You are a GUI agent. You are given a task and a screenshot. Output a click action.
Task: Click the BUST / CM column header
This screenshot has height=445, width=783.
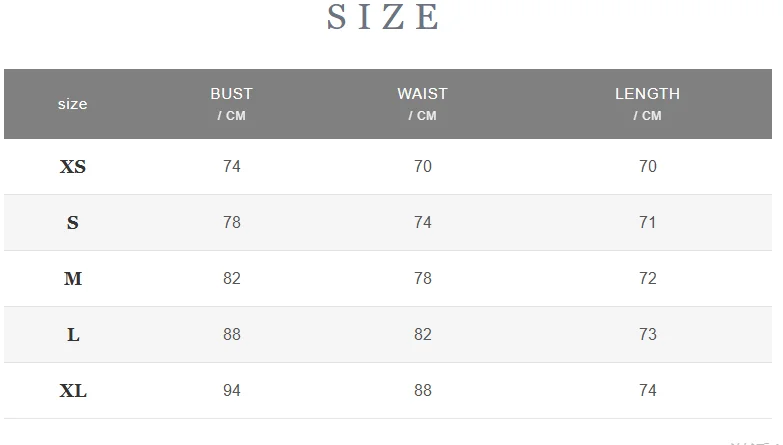pyautogui.click(x=232, y=104)
